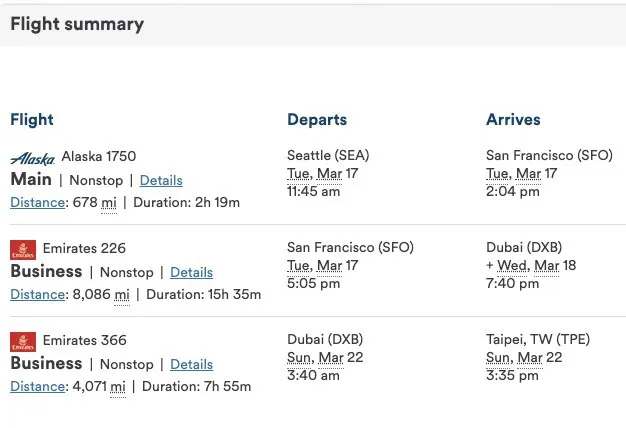This screenshot has width=626, height=428.
Task: Click the Distance link for 8,086 mi
Action: pos(35,294)
